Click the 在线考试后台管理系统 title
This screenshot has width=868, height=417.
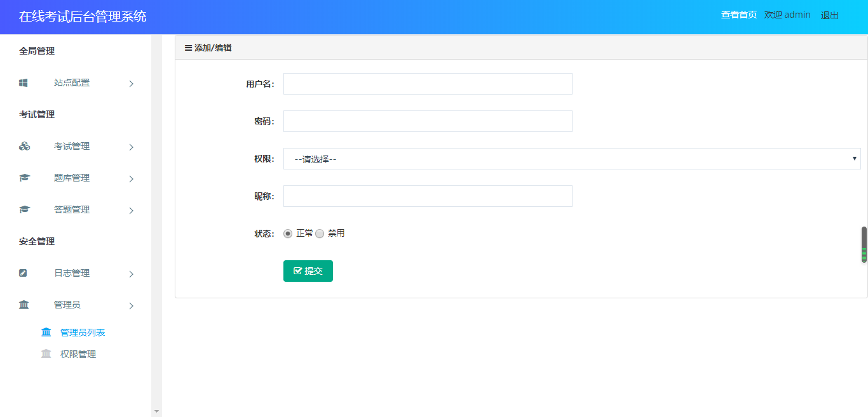click(83, 17)
